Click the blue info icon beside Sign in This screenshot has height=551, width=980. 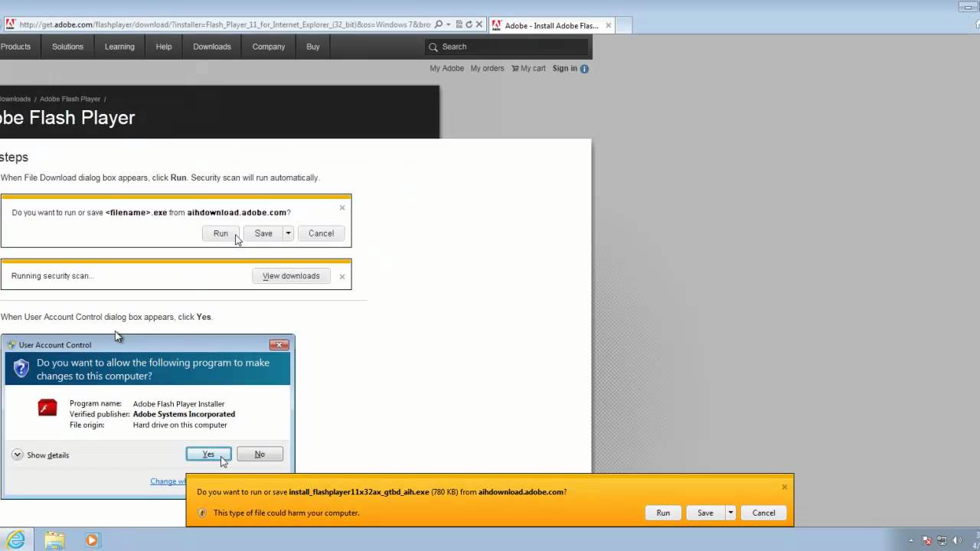coord(584,69)
